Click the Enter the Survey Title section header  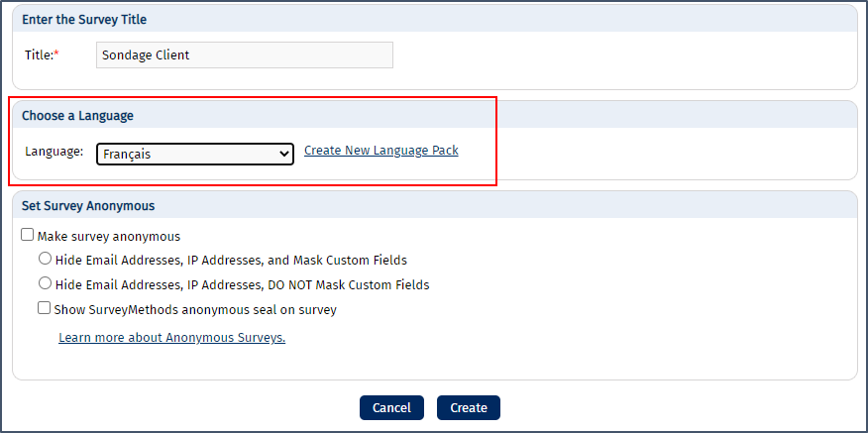tap(84, 20)
